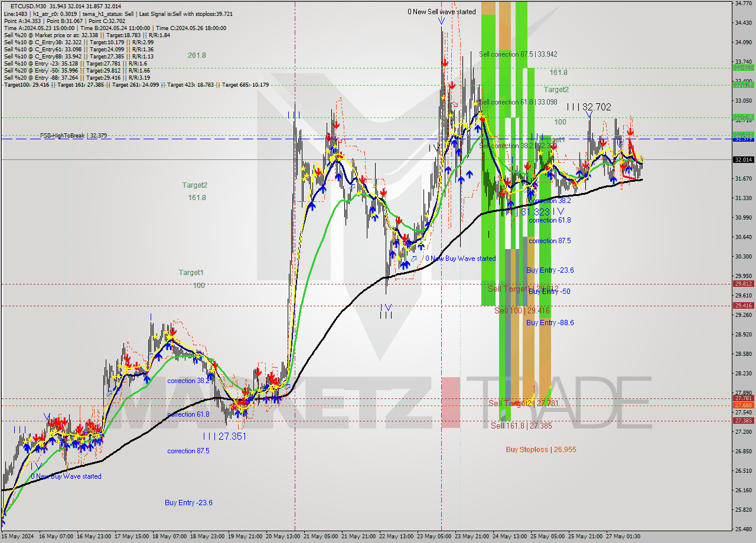
Task: Click the bottom-left 'Buy Entry -23.6' label
Action: pyautogui.click(x=188, y=503)
